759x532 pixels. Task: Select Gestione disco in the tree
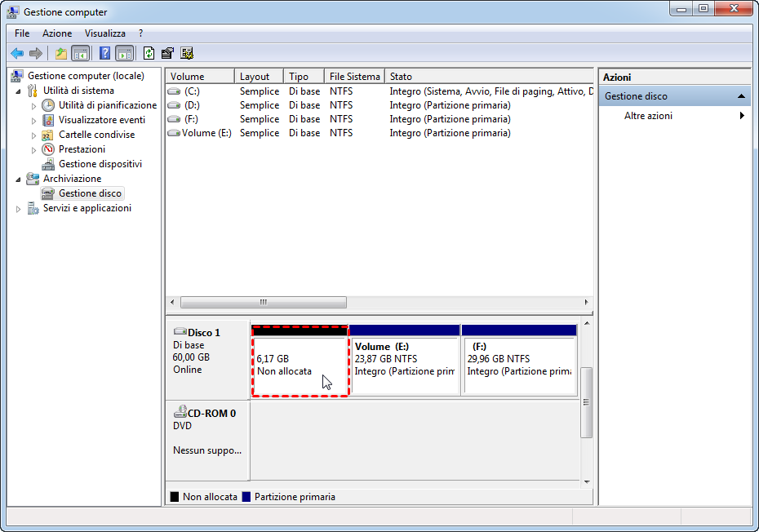(90, 193)
